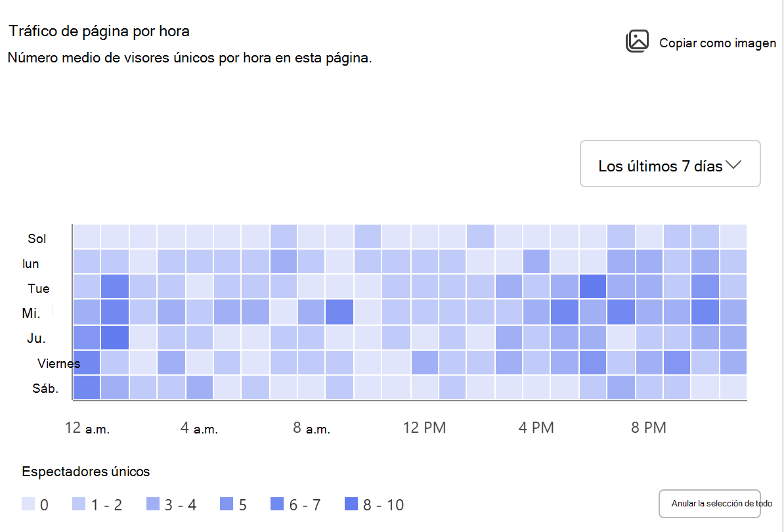The image size is (784, 532).
Task: Toggle the 8 - 10 legend swatch
Action: tap(351, 504)
